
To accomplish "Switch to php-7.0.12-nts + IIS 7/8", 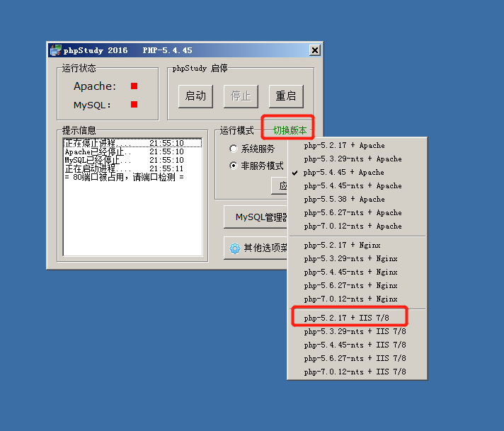I will click(357, 372).
